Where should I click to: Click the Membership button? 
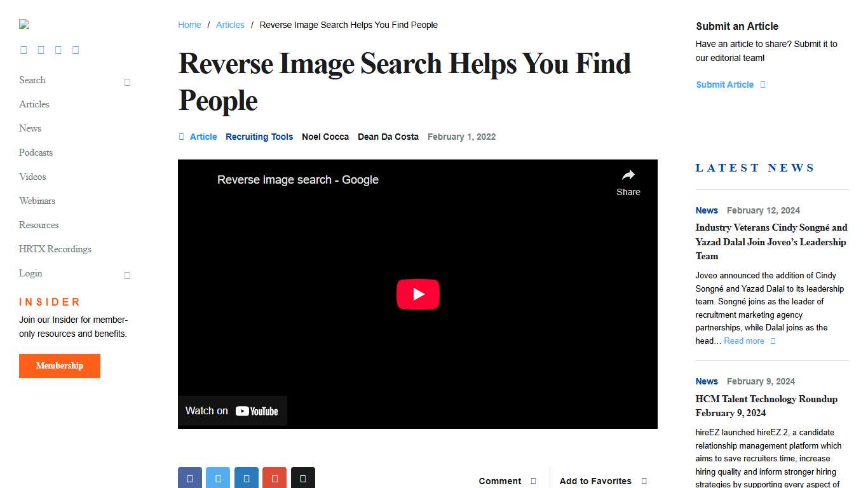pos(59,365)
